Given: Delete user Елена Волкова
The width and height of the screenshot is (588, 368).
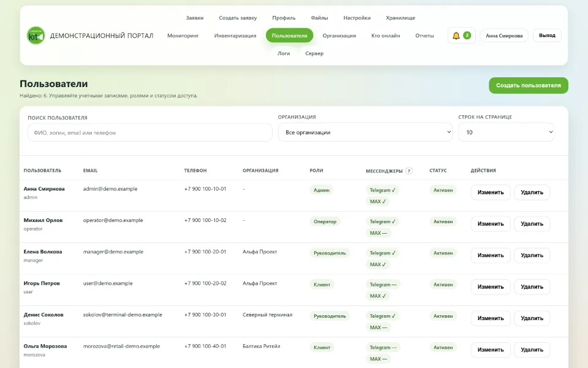Looking at the screenshot, I should [532, 255].
